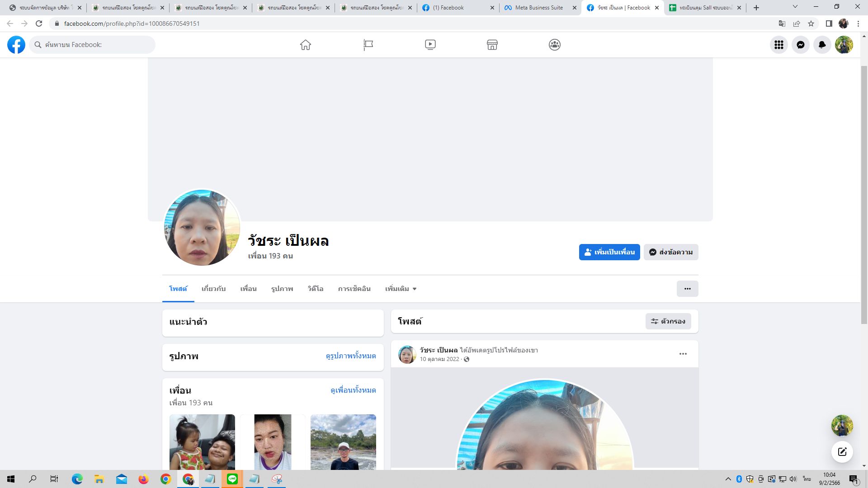Click the Facebook search field
Viewport: 868px width, 488px height.
93,45
